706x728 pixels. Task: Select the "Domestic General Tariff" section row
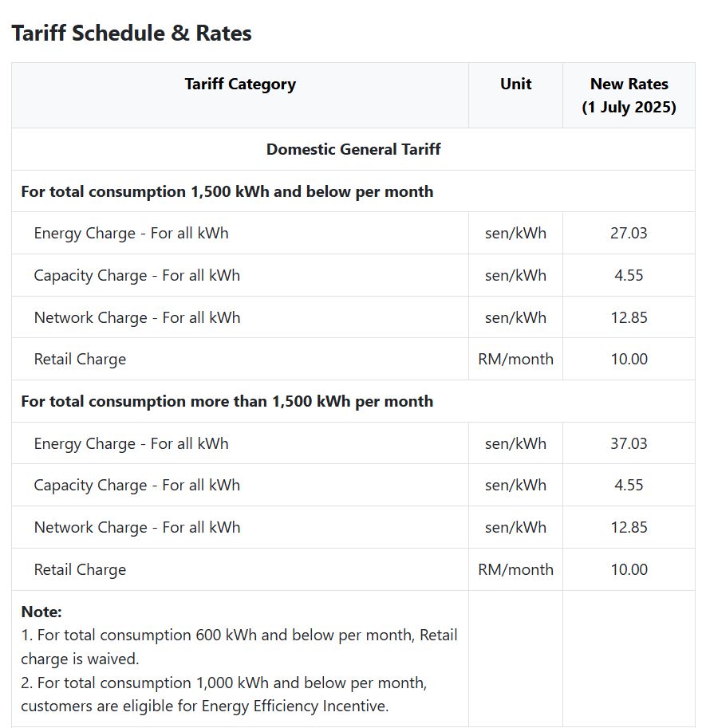click(x=353, y=149)
